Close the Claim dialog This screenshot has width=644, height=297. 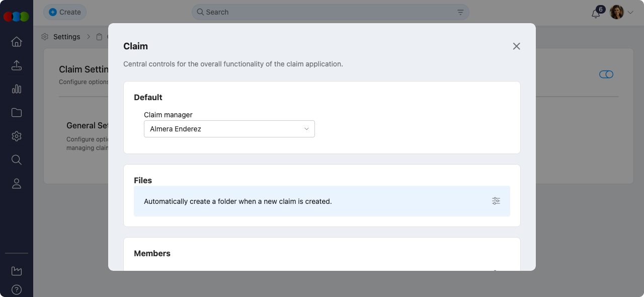pyautogui.click(x=516, y=46)
